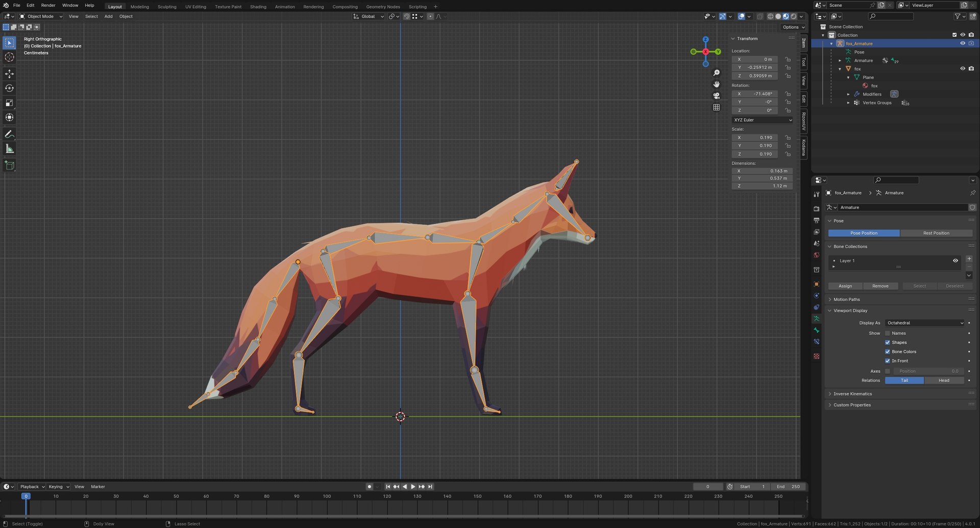
Task: Click the viewport zoom magnifier icon
Action: (716, 73)
